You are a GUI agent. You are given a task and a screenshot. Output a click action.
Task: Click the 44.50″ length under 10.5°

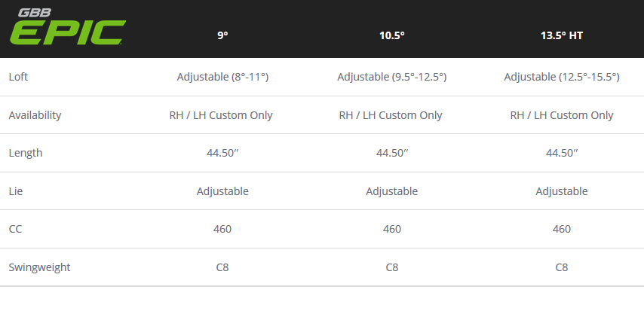[392, 153]
